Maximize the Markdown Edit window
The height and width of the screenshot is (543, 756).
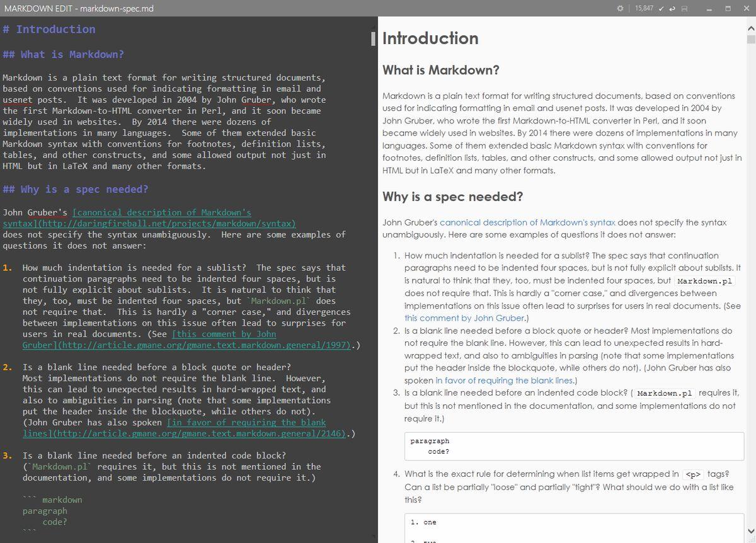(x=728, y=8)
